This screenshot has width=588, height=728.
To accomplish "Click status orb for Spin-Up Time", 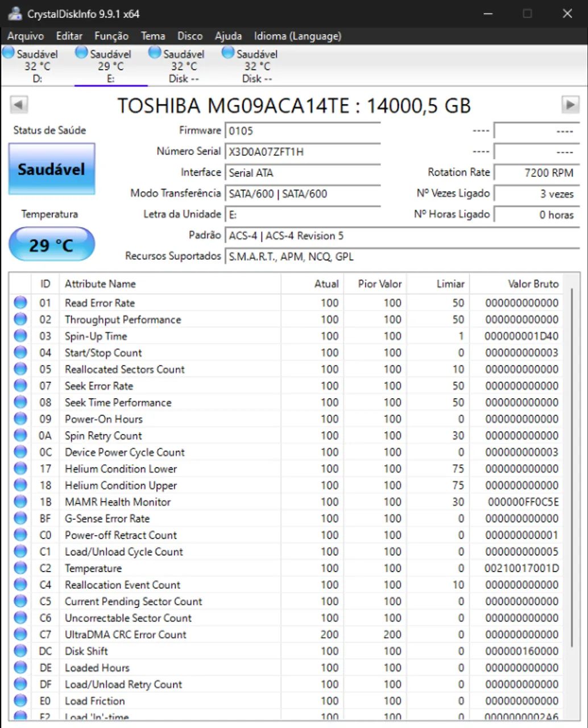I will pos(20,336).
